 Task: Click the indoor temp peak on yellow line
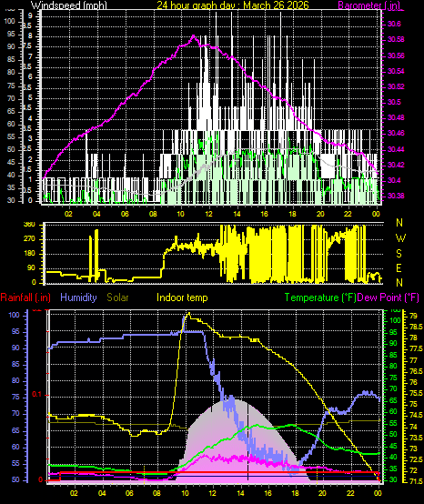tap(189, 313)
